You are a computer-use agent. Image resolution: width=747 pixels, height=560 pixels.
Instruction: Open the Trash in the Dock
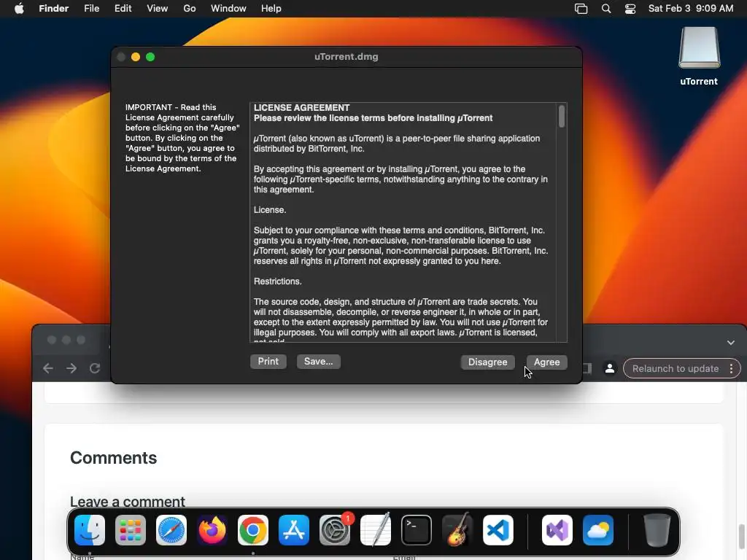(657, 530)
